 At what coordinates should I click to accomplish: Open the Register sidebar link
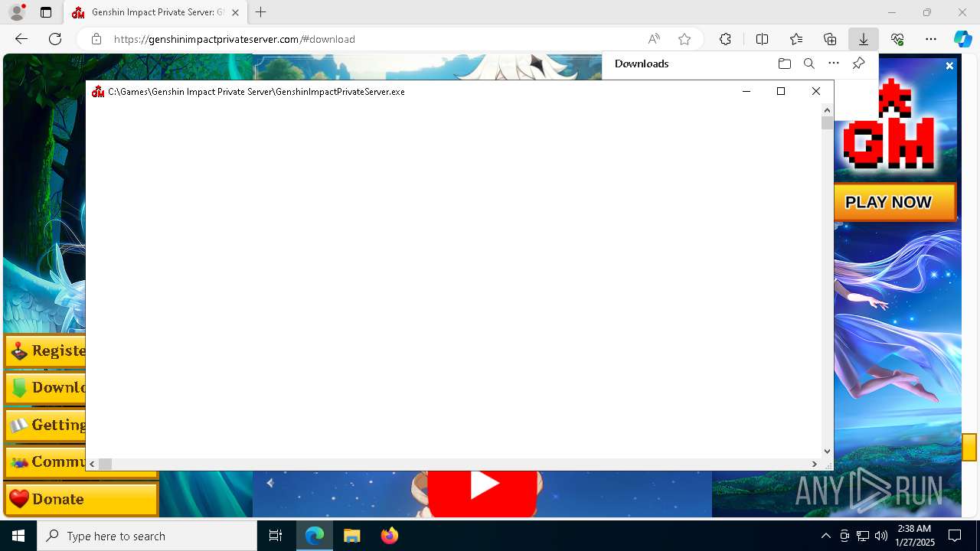45,351
